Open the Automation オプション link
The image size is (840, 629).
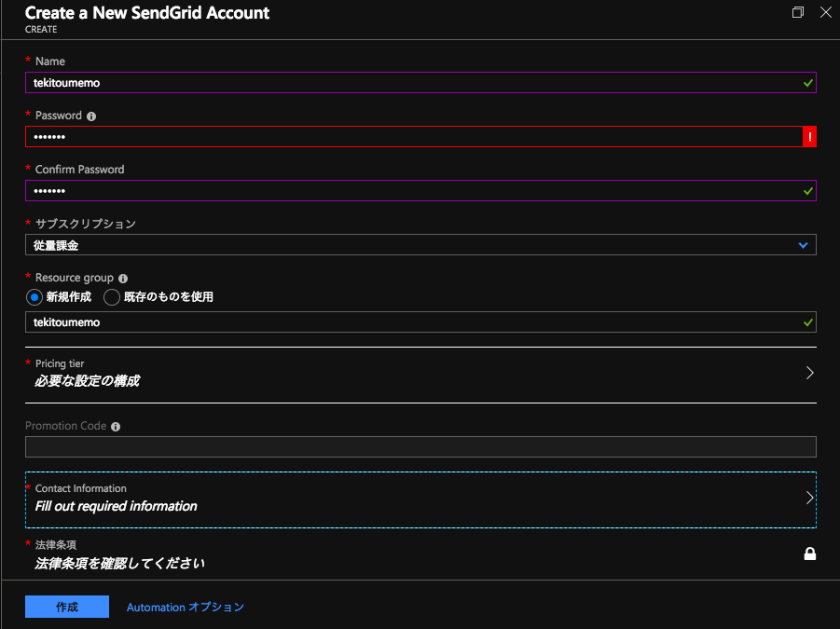click(x=186, y=607)
